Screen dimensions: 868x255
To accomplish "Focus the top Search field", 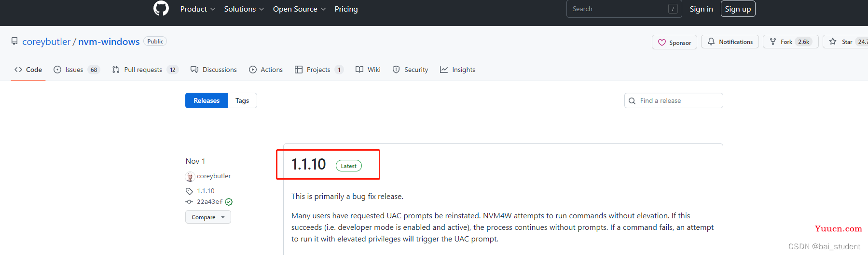I will pyautogui.click(x=624, y=9).
